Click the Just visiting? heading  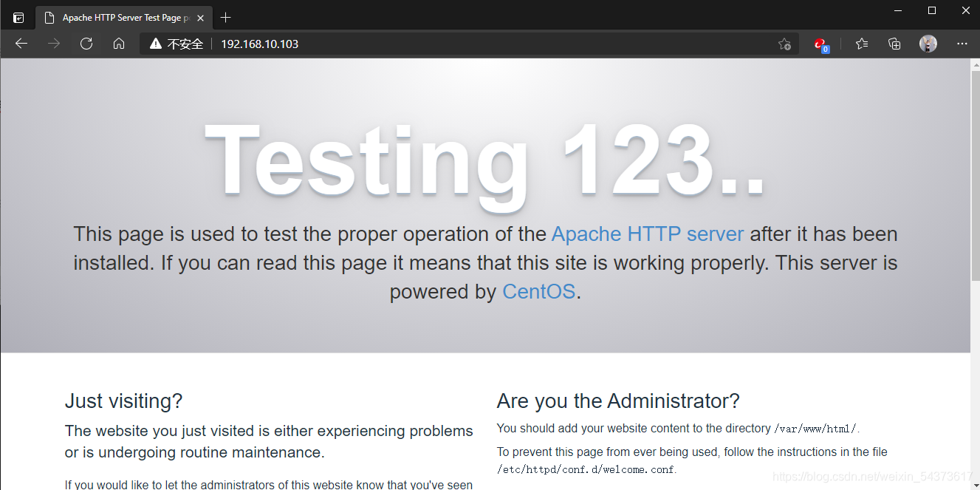click(123, 401)
